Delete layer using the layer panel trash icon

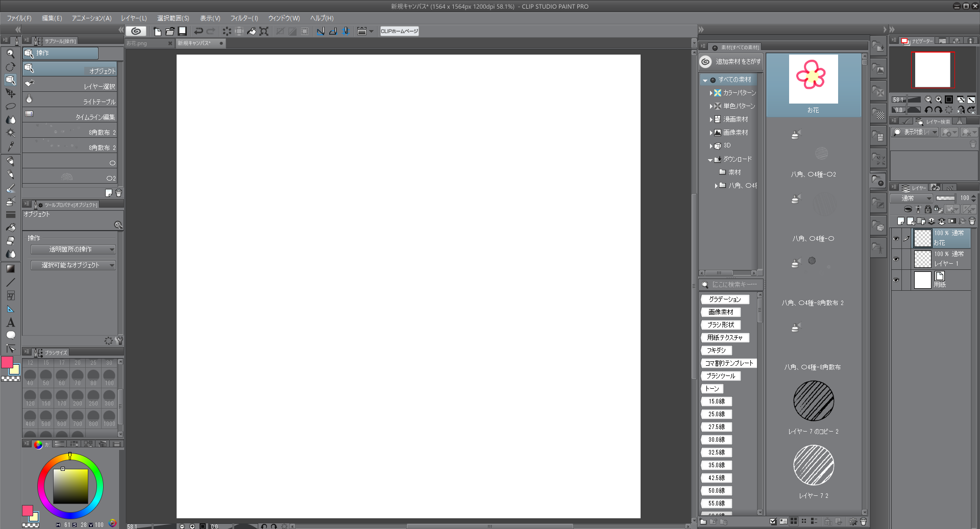click(x=972, y=221)
